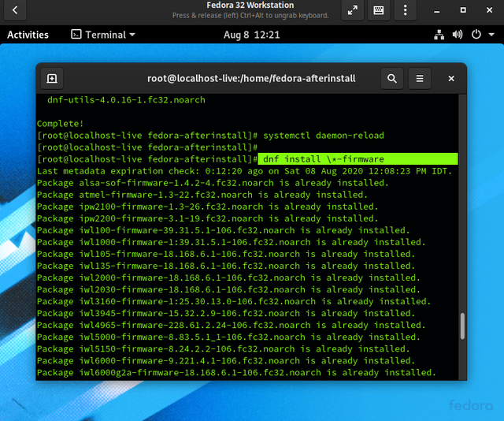Click the iwl4965-firmware package line
This screenshot has width=504, height=421.
coord(231,325)
